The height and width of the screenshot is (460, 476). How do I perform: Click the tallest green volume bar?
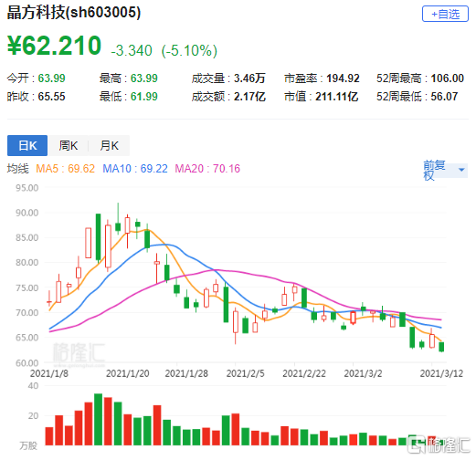click(98, 419)
